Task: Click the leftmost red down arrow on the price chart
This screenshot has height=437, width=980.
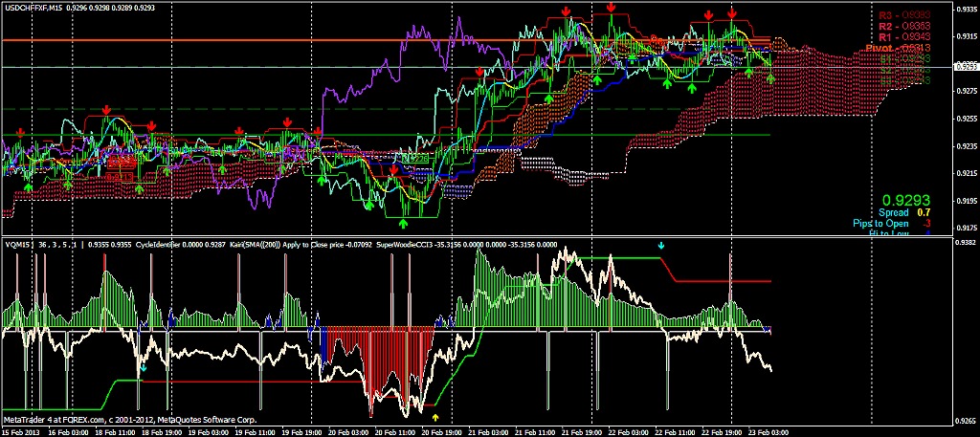Action: pyautogui.click(x=21, y=132)
